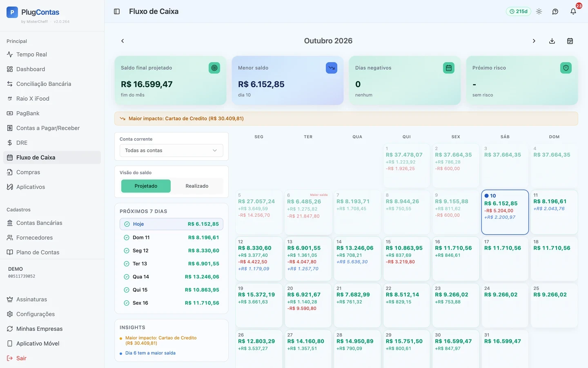Image resolution: width=588 pixels, height=368 pixels.
Task: Open PagBank in sidebar
Action: click(52, 113)
